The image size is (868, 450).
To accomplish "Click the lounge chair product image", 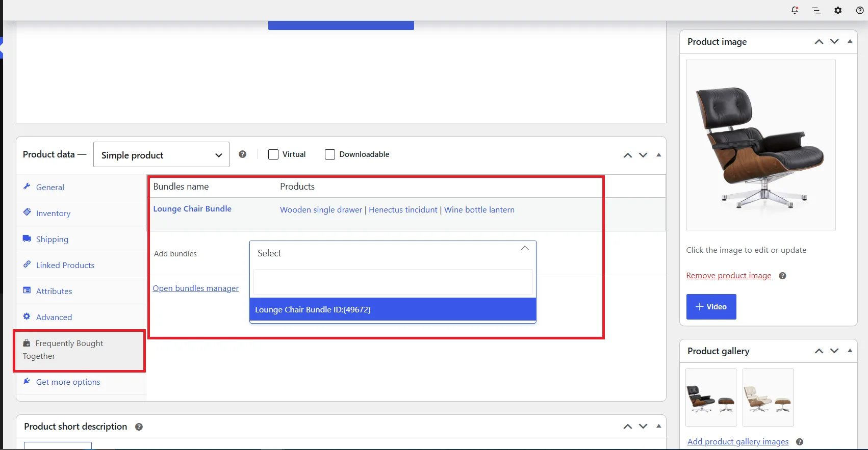I will [x=761, y=145].
